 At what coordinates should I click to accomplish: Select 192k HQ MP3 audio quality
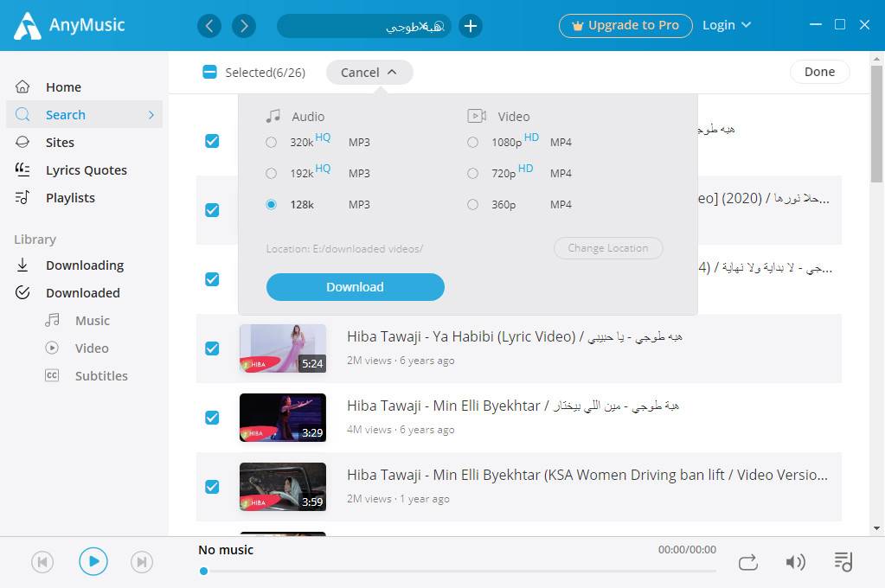click(272, 173)
